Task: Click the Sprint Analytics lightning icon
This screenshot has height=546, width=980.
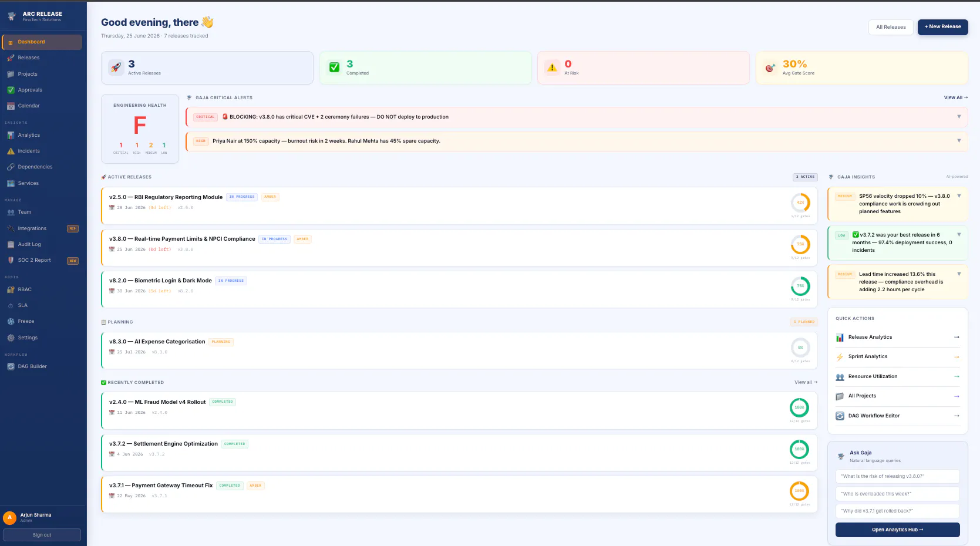Action: pyautogui.click(x=840, y=357)
